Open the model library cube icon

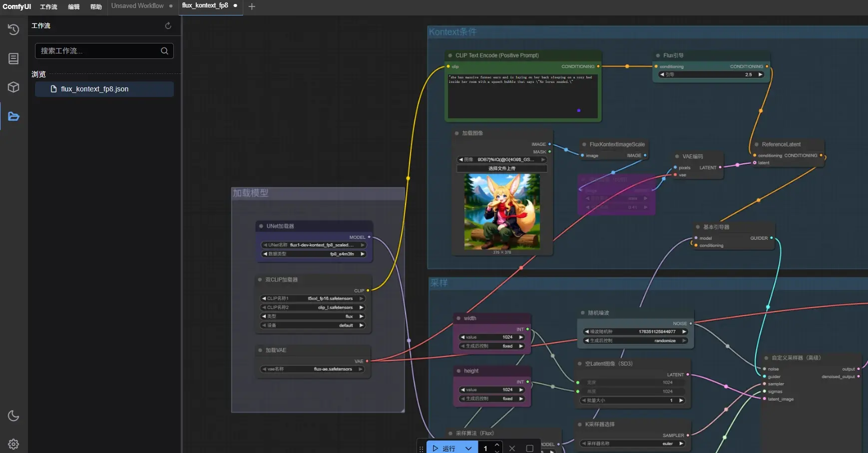pyautogui.click(x=13, y=87)
